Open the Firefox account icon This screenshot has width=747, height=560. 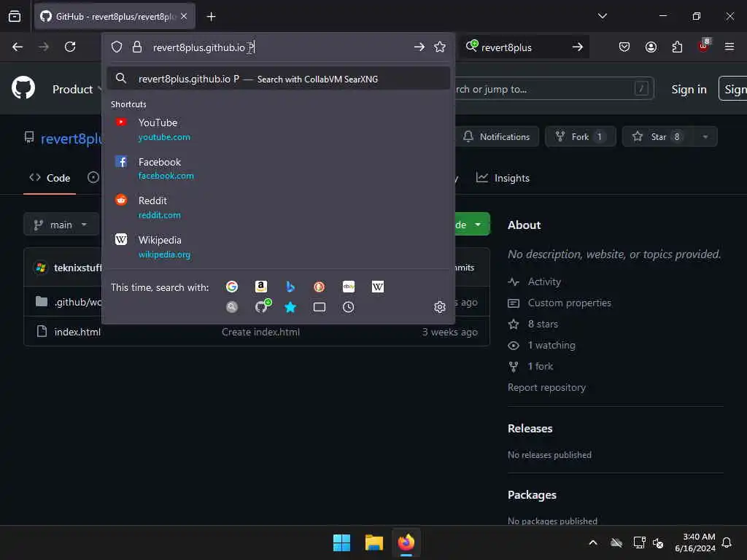(651, 47)
